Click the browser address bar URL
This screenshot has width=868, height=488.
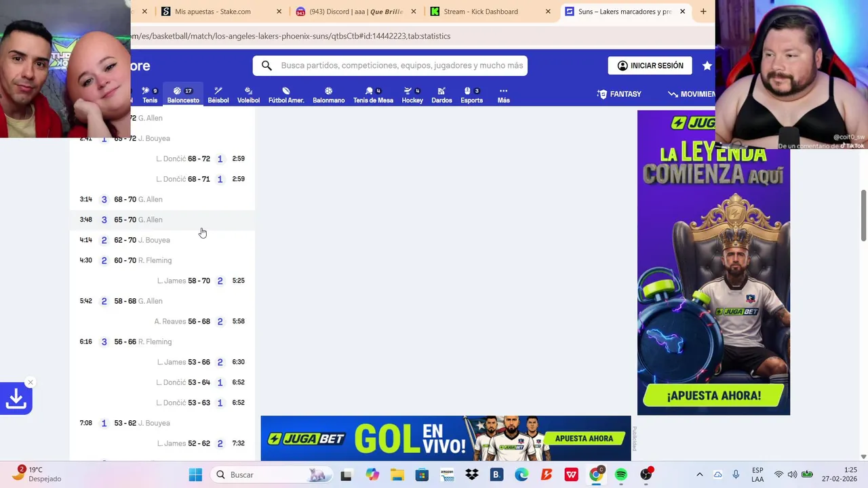click(x=292, y=36)
